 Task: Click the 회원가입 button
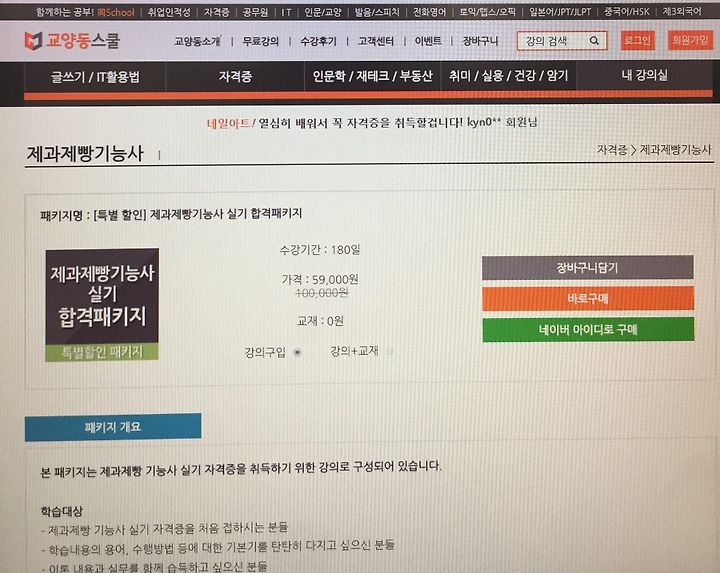[x=690, y=40]
